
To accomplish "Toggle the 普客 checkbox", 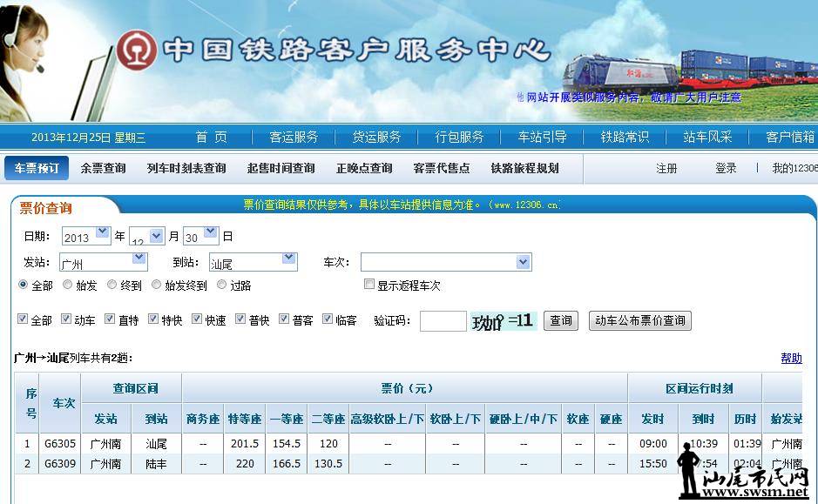I will click(284, 319).
